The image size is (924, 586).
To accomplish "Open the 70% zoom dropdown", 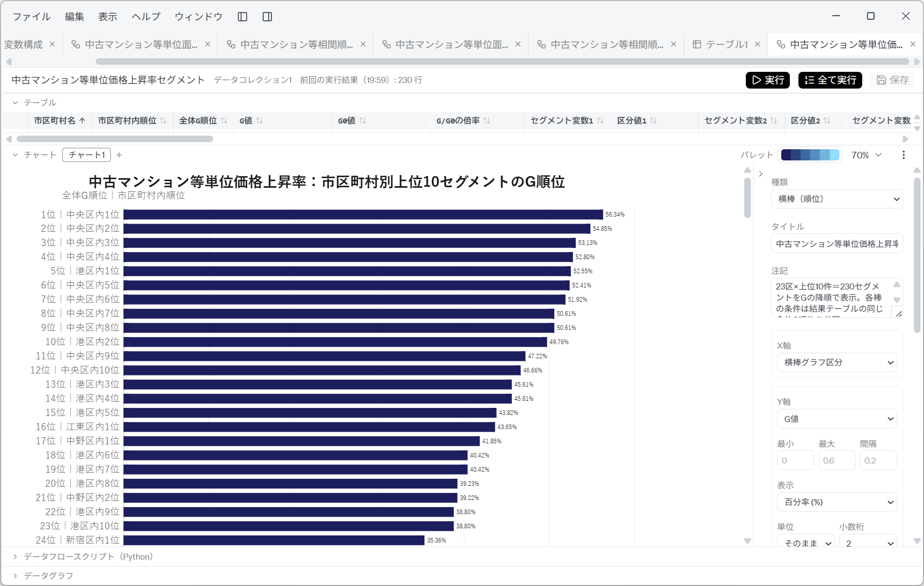I will [x=867, y=155].
